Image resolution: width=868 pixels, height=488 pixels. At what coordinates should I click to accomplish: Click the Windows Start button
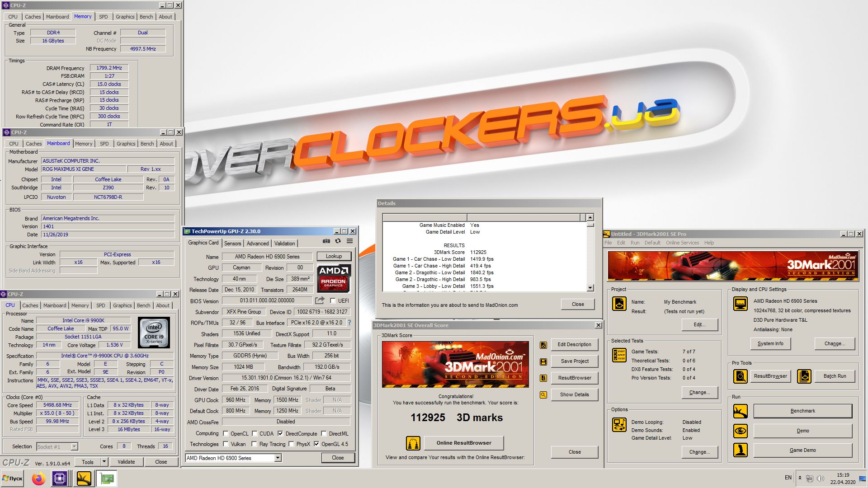point(12,479)
